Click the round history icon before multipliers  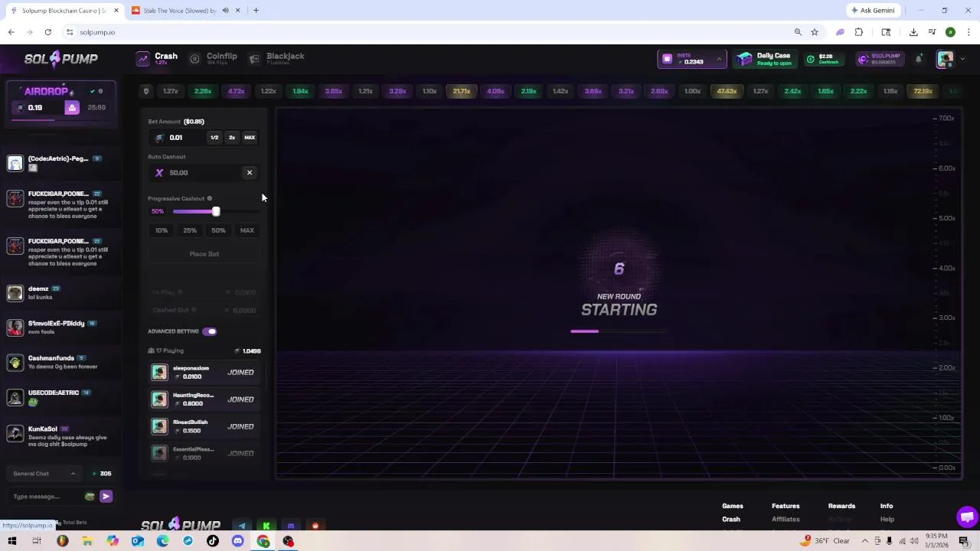(146, 91)
